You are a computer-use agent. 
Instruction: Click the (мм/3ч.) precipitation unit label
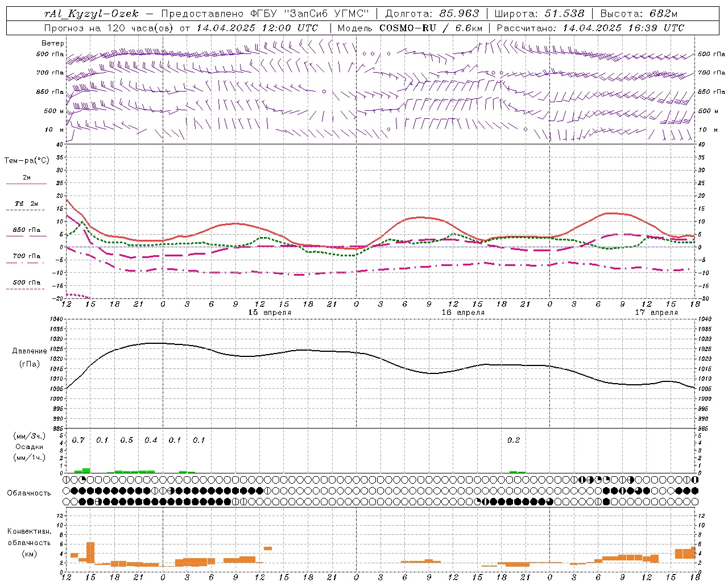[x=29, y=436]
